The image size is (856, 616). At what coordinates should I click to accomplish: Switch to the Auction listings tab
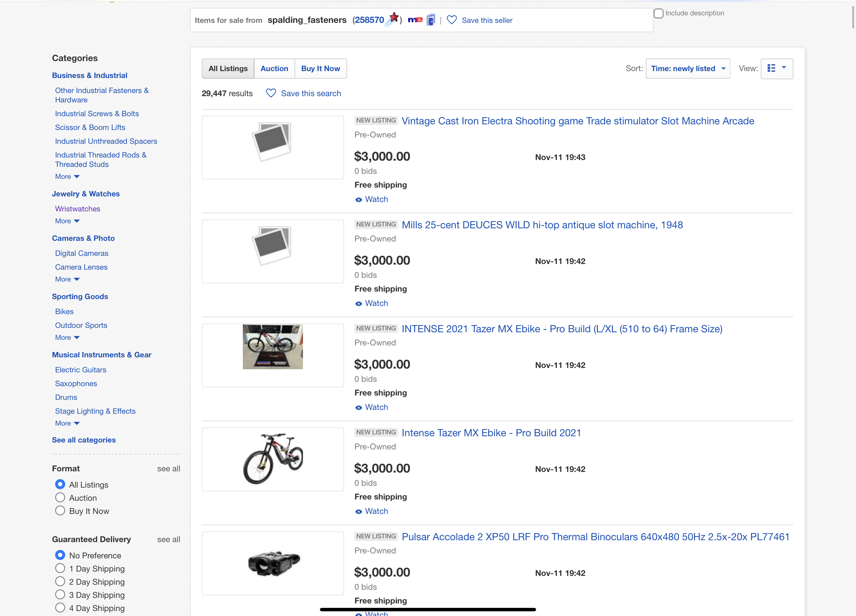[x=274, y=69]
